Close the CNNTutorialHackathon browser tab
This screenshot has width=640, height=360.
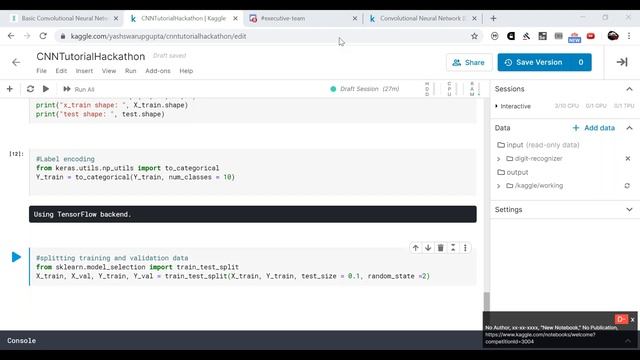(235, 18)
